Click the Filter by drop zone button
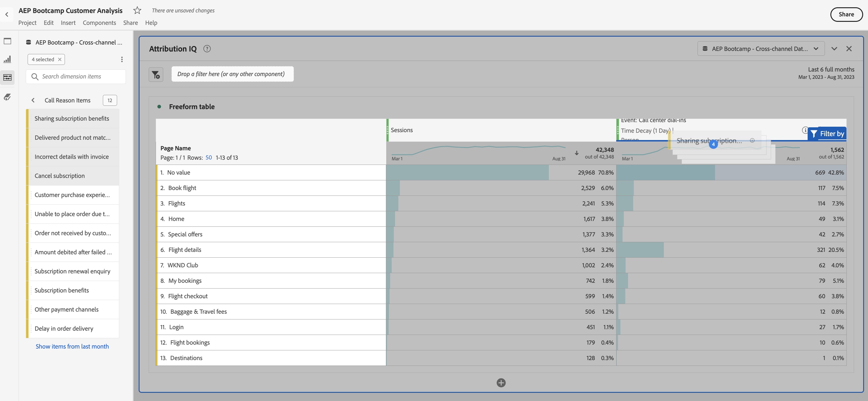 click(x=827, y=134)
